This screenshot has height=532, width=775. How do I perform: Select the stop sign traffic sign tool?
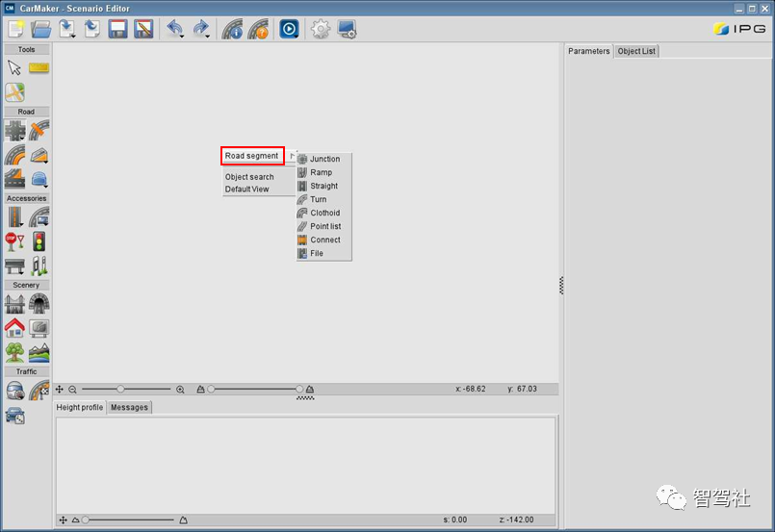(14, 241)
